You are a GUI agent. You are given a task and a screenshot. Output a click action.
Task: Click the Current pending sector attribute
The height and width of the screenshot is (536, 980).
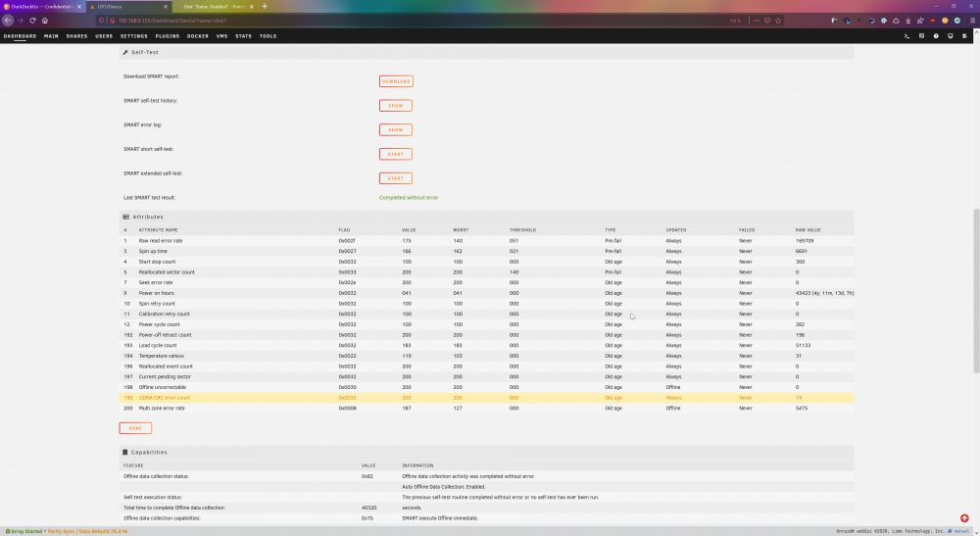[165, 376]
